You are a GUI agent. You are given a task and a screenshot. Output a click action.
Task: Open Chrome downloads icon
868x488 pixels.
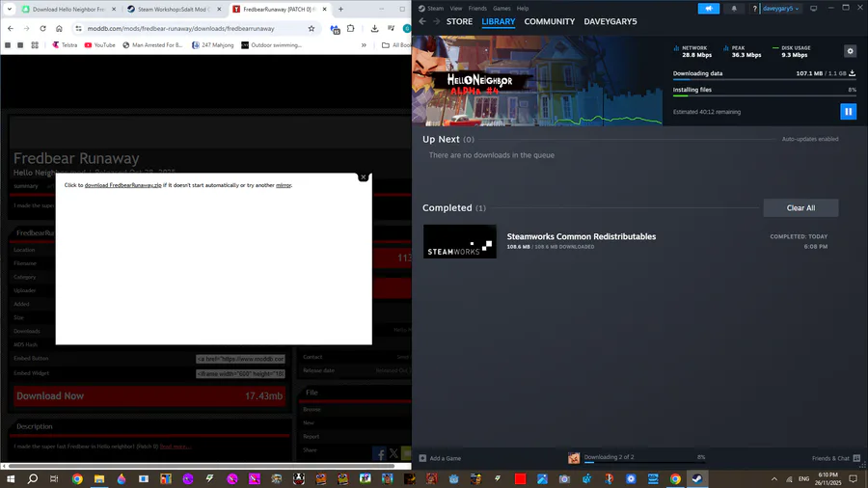[374, 28]
